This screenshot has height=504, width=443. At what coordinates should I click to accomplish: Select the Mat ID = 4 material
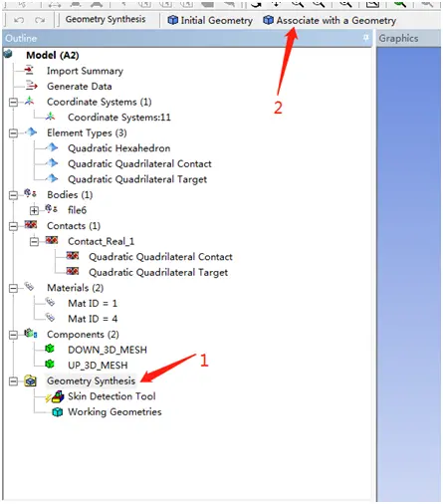click(x=93, y=319)
